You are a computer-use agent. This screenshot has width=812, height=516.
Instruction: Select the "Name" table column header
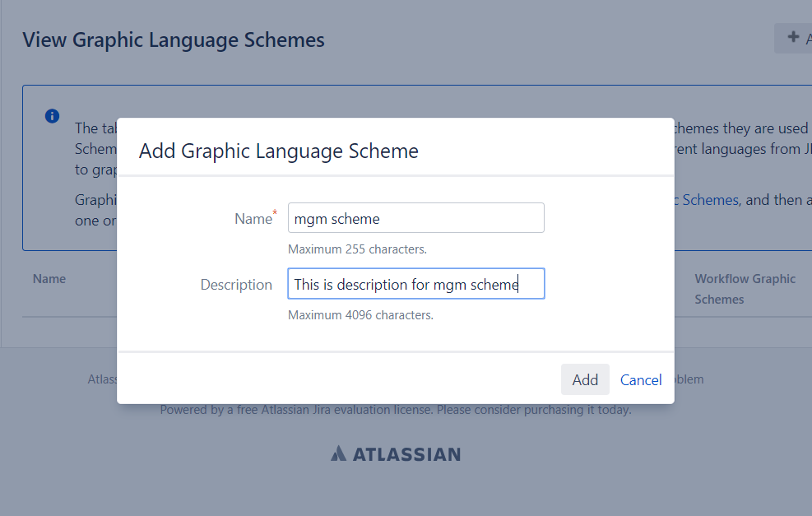(49, 279)
